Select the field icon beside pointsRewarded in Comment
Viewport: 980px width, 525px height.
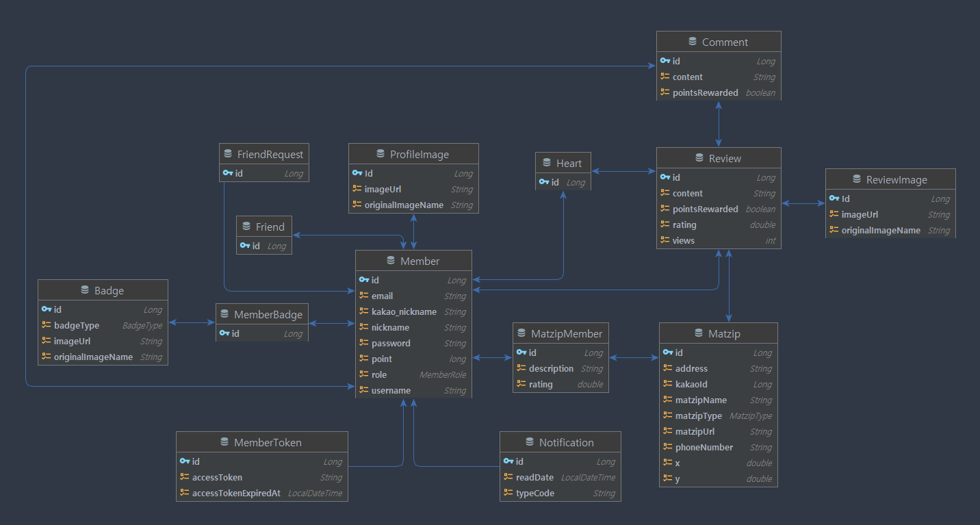coord(663,92)
